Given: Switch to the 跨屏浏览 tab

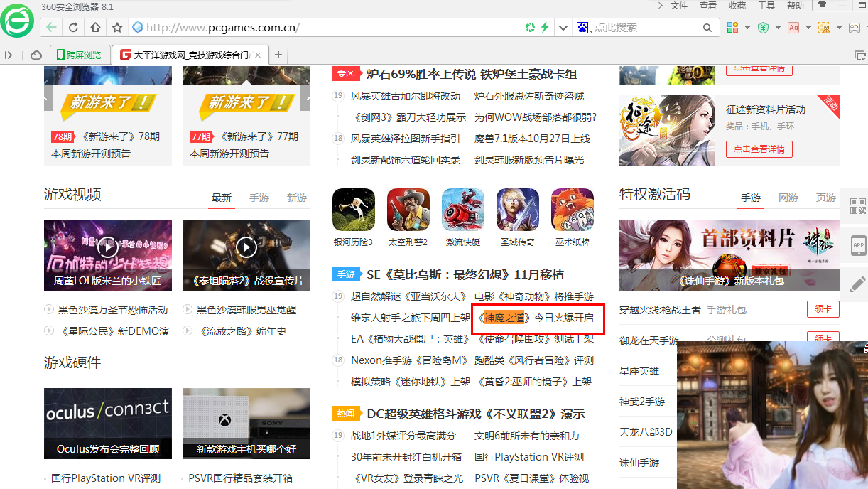Looking at the screenshot, I should (x=80, y=55).
